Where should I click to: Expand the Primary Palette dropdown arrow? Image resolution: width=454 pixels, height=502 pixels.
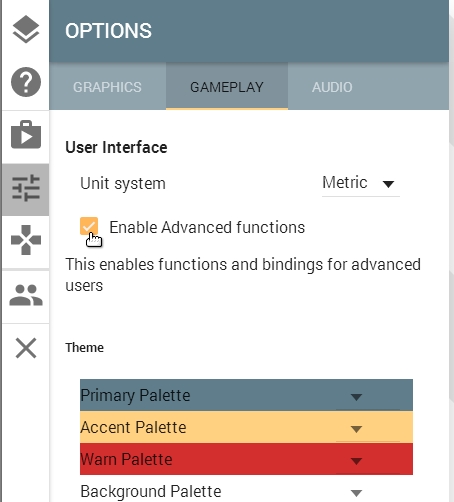(x=356, y=397)
